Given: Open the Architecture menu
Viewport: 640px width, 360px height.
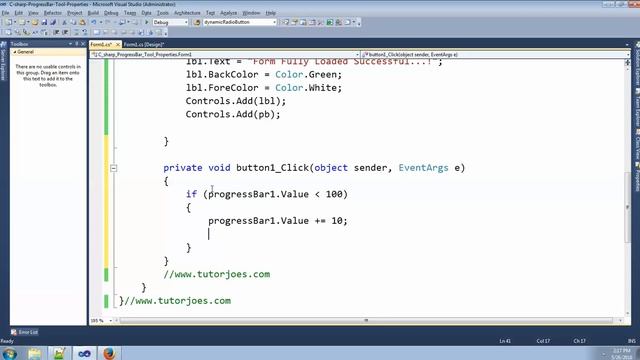Looking at the screenshot, I should pyautogui.click(x=187, y=13).
